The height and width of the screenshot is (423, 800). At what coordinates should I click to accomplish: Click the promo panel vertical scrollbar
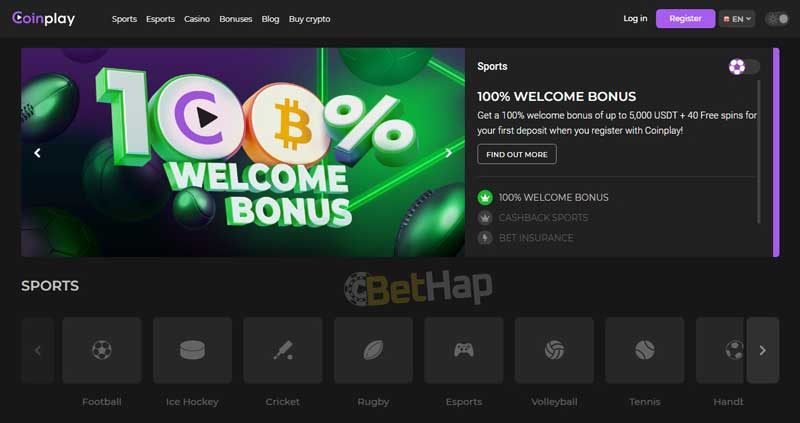click(759, 152)
